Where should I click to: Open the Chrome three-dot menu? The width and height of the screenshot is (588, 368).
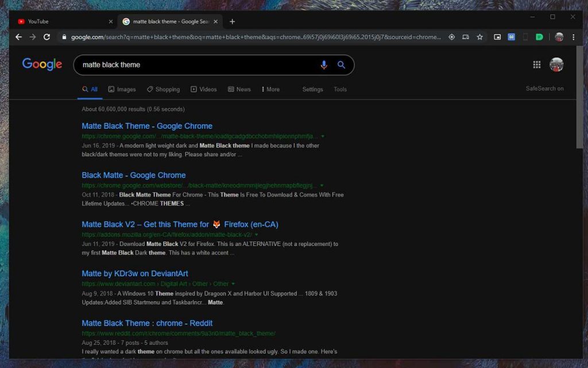(x=574, y=37)
